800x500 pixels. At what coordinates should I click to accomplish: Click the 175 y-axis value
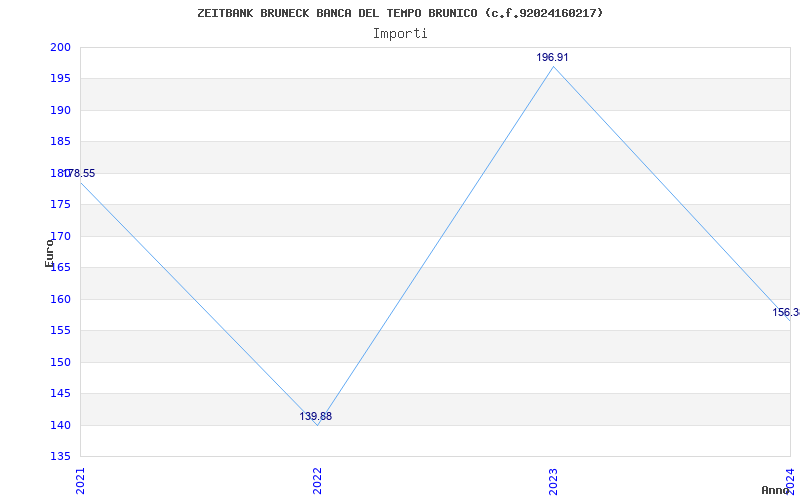[60, 205]
